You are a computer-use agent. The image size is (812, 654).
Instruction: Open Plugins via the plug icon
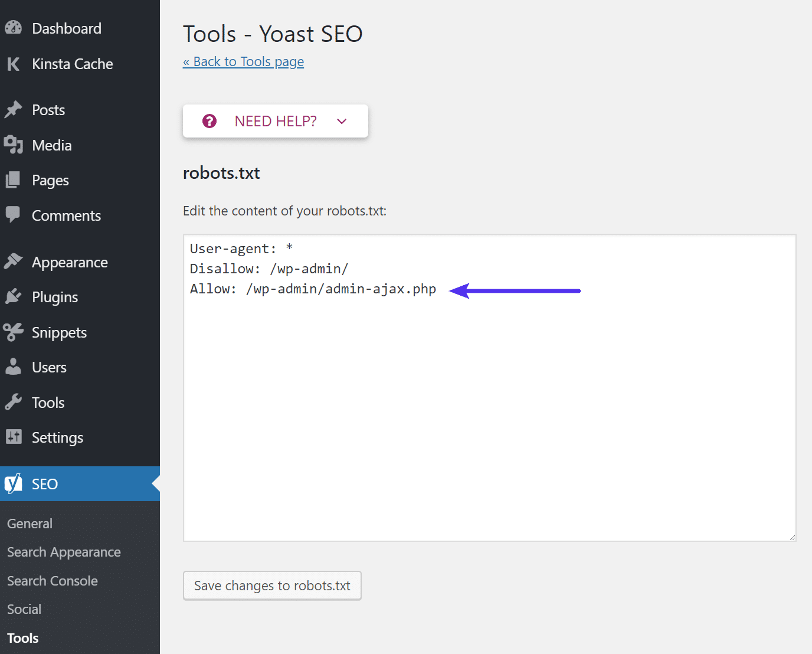13,296
